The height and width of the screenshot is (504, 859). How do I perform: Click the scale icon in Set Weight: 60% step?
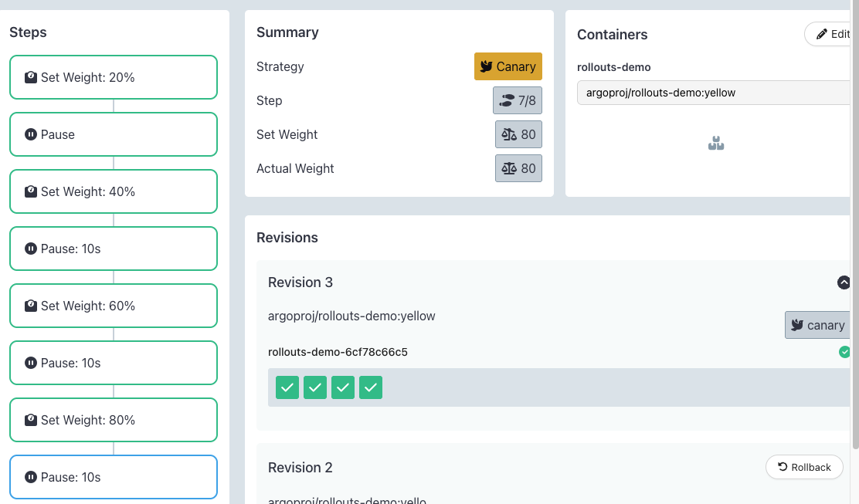(x=31, y=306)
